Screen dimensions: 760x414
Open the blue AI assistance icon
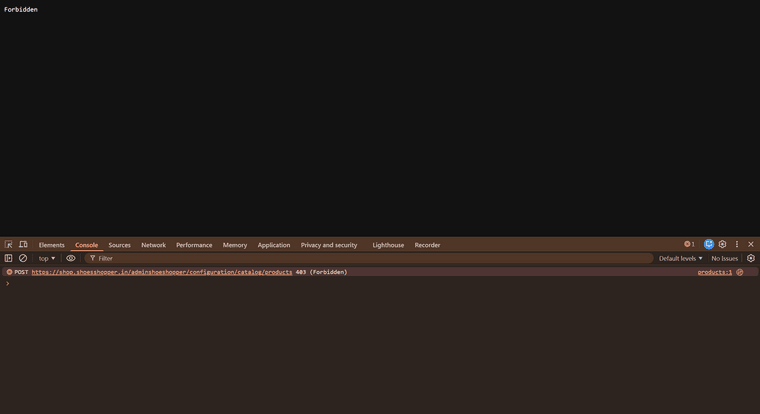pyautogui.click(x=709, y=244)
